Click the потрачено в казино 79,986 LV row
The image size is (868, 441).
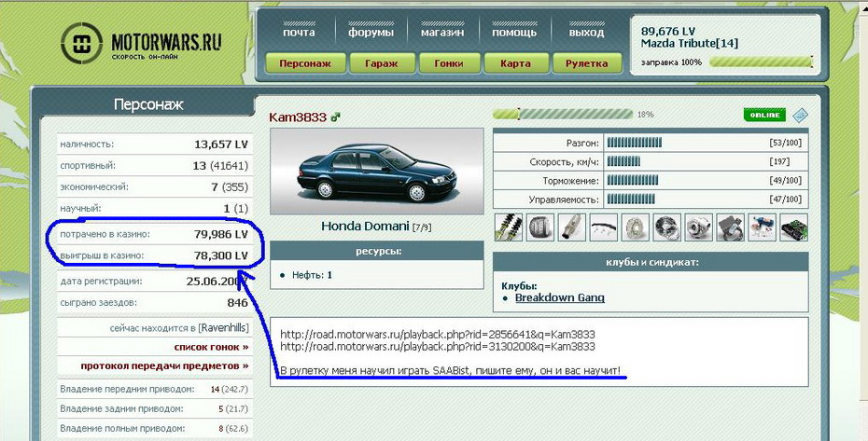(x=154, y=234)
